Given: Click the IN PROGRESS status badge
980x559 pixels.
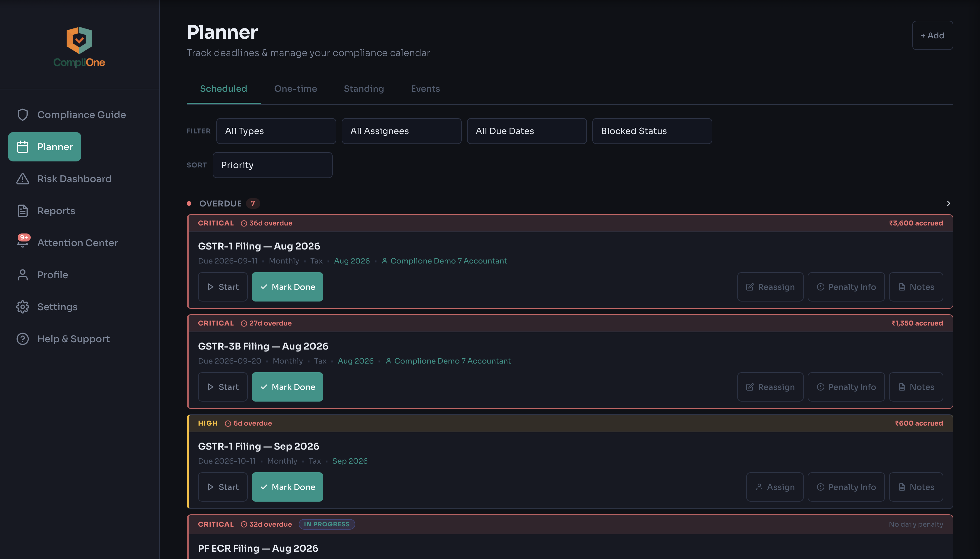Looking at the screenshot, I should tap(327, 524).
